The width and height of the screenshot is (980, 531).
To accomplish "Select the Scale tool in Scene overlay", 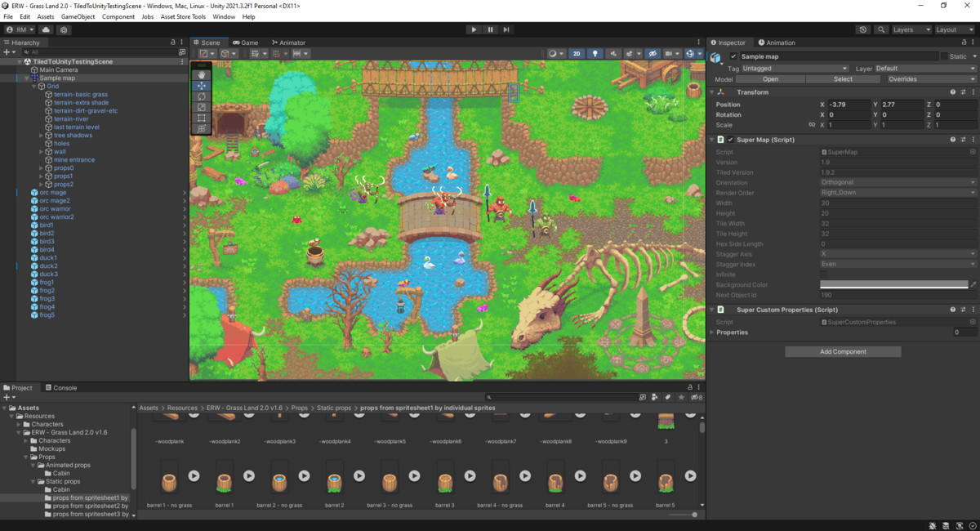I will [x=202, y=107].
